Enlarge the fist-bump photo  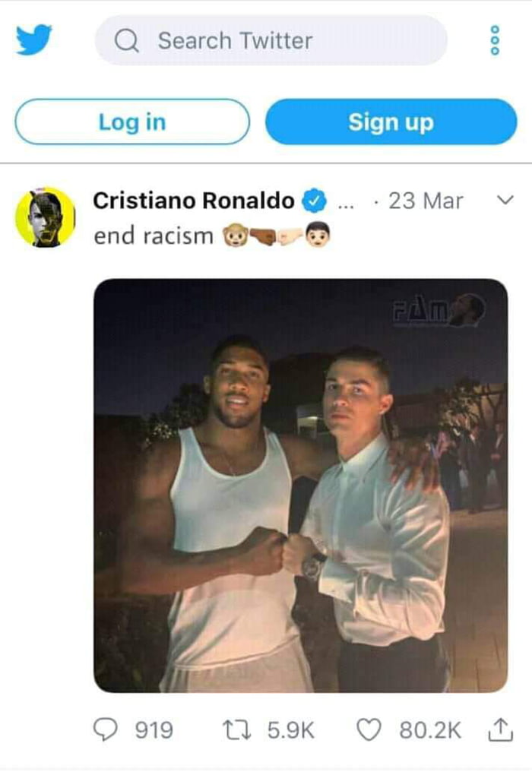[x=300, y=486]
